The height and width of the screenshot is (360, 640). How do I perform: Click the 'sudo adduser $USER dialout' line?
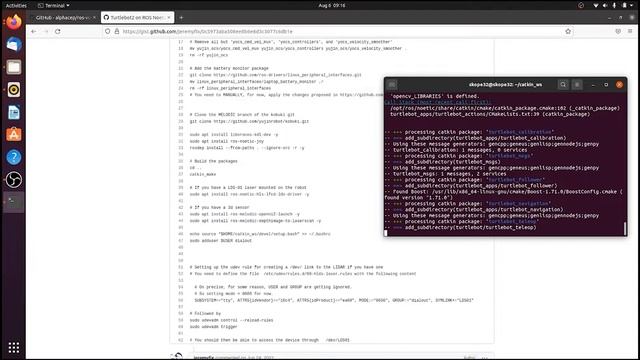[x=220, y=241]
